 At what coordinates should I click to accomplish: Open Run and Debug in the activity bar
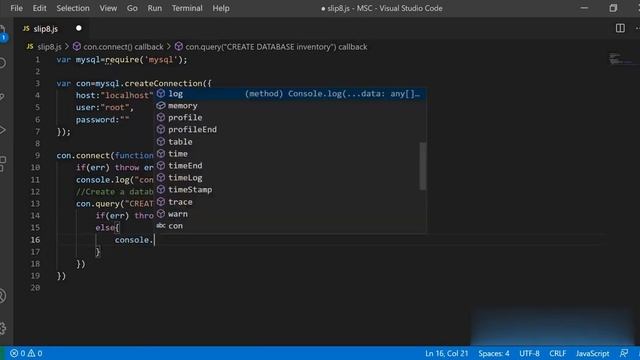[x=2, y=130]
